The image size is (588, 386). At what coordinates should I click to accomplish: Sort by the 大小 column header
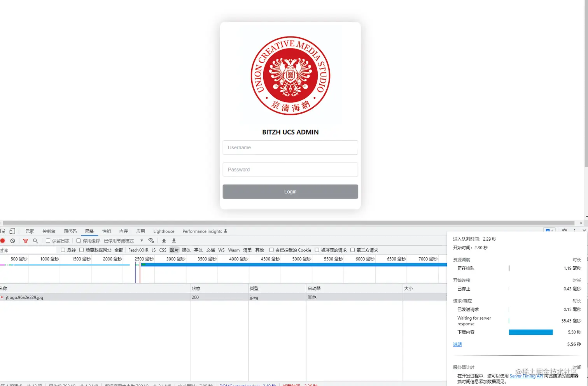click(425, 288)
